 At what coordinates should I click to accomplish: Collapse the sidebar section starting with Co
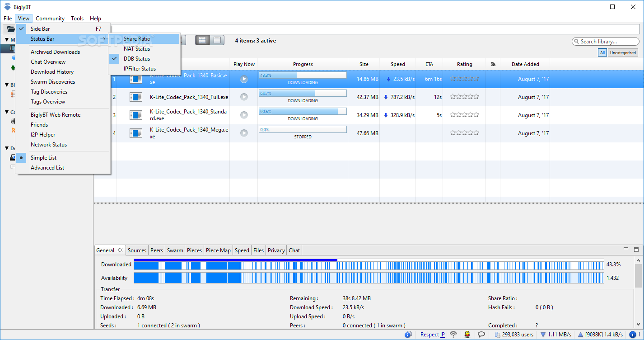pyautogui.click(x=7, y=112)
